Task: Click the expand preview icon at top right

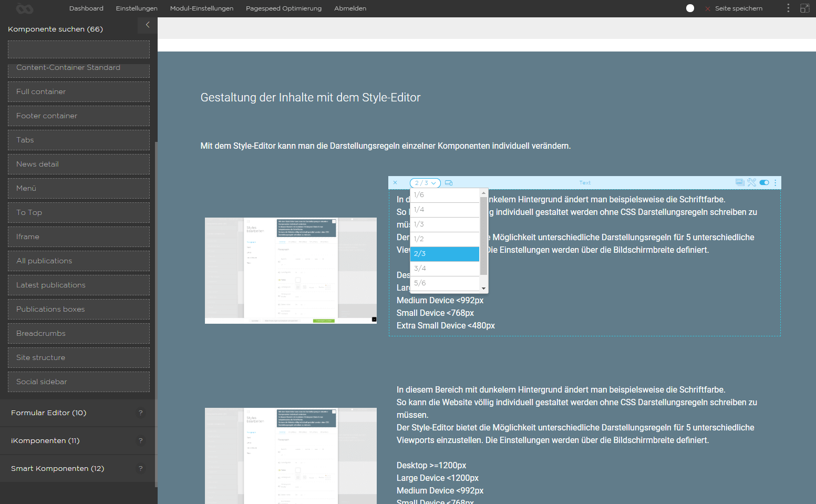Action: pos(804,8)
